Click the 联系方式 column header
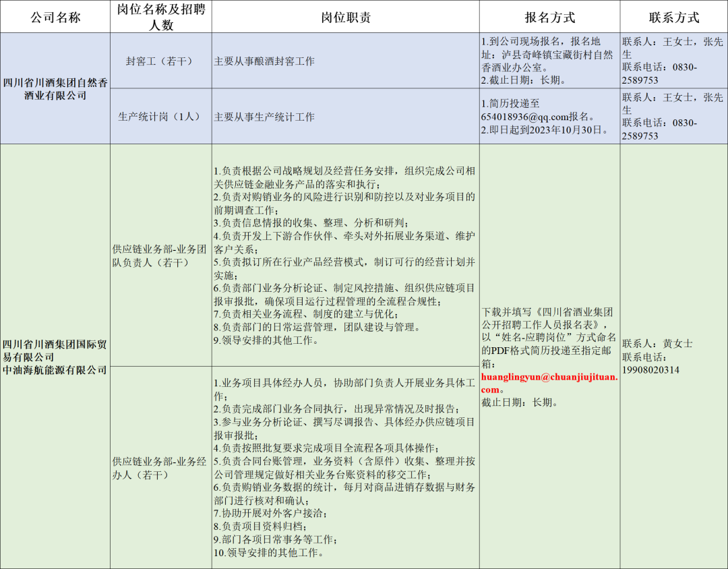Image resolution: width=728 pixels, height=569 pixels. [x=673, y=17]
